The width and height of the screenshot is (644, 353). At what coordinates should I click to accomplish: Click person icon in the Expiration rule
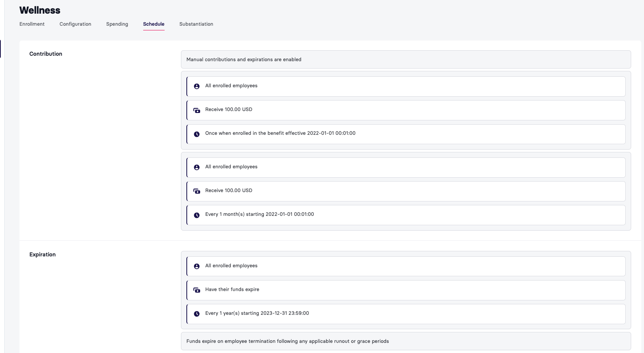pos(197,267)
